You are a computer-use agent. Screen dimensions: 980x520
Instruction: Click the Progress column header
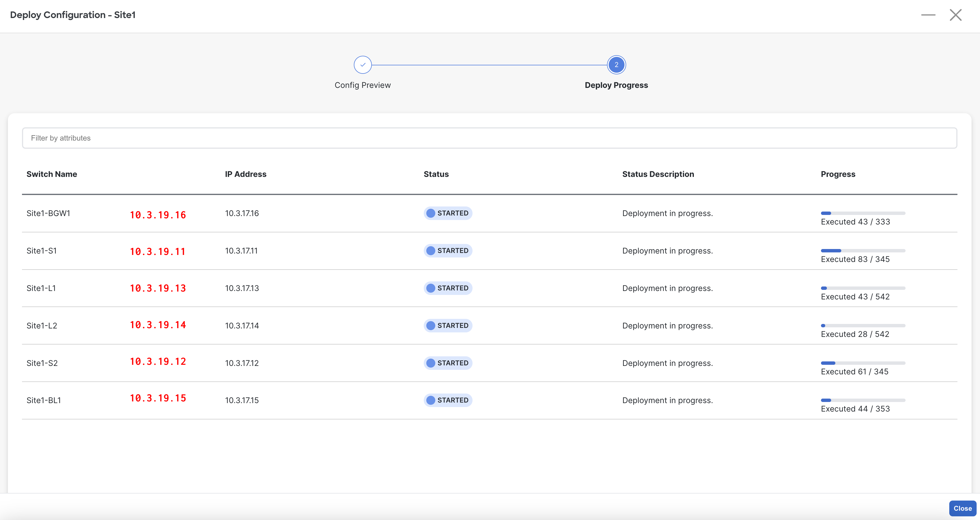pyautogui.click(x=838, y=174)
